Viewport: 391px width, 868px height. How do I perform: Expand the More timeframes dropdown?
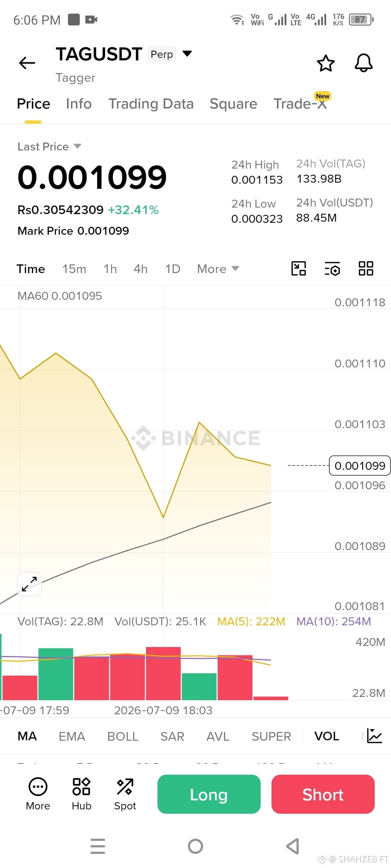218,269
